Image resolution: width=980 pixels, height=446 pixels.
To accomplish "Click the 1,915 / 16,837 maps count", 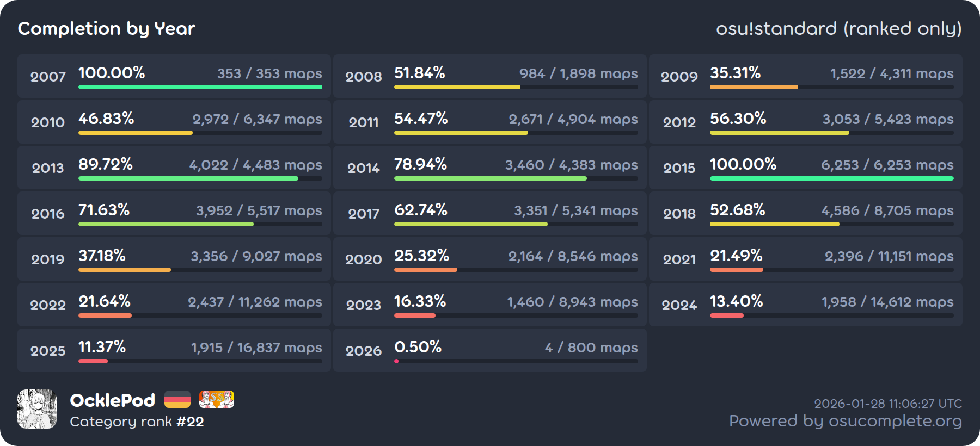I will (x=256, y=348).
